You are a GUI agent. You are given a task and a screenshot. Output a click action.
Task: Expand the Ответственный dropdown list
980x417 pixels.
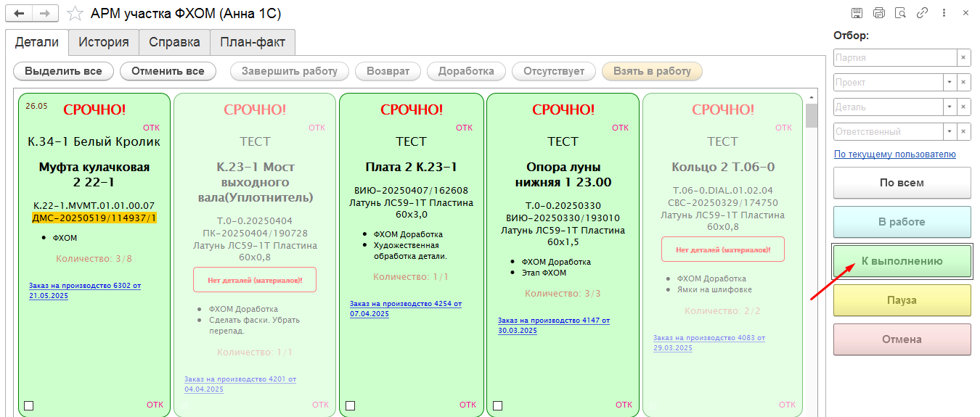(x=950, y=132)
